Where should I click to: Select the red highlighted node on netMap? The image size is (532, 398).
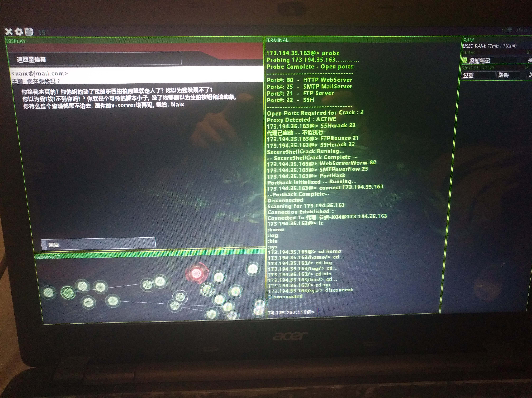(196, 273)
